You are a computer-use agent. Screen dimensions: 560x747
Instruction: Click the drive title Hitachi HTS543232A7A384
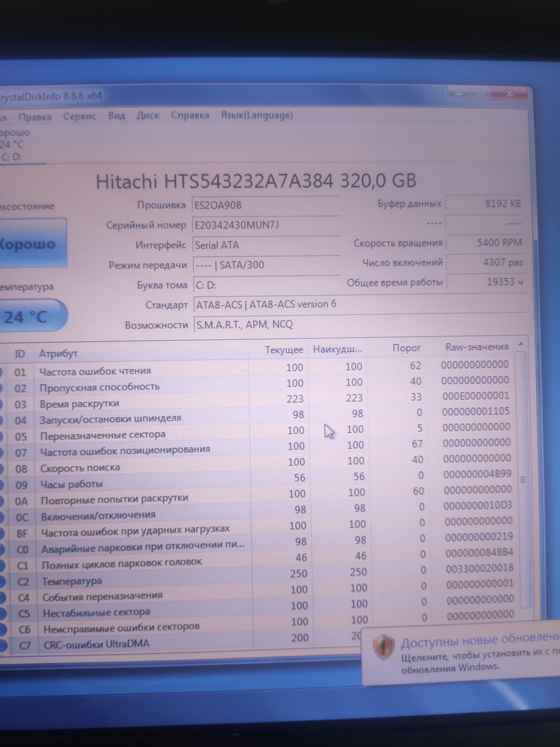point(256,181)
